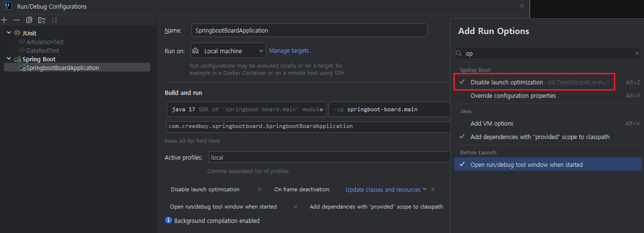
Task: Add a new run configuration with the plus icon
Action: (4, 20)
